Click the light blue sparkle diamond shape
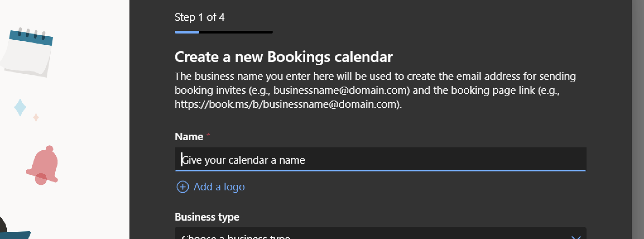This screenshot has height=239, width=644. [x=20, y=107]
